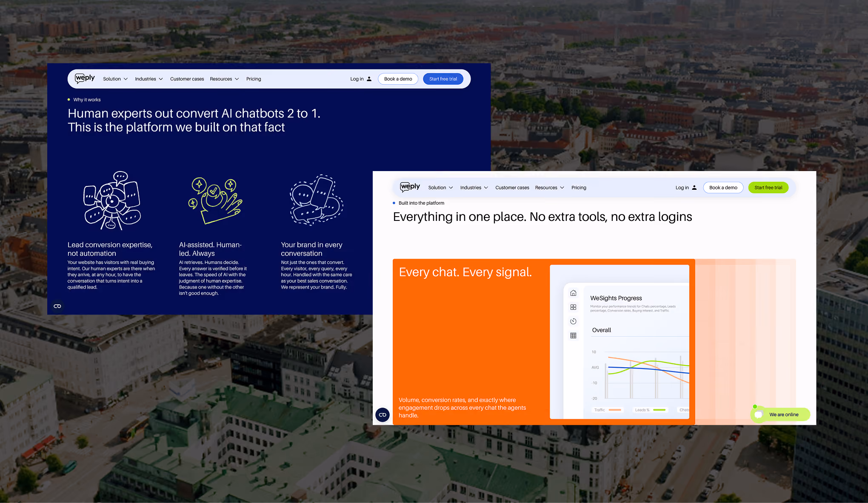868x503 pixels.
Task: Click Book a demo in the white window
Action: pos(723,188)
